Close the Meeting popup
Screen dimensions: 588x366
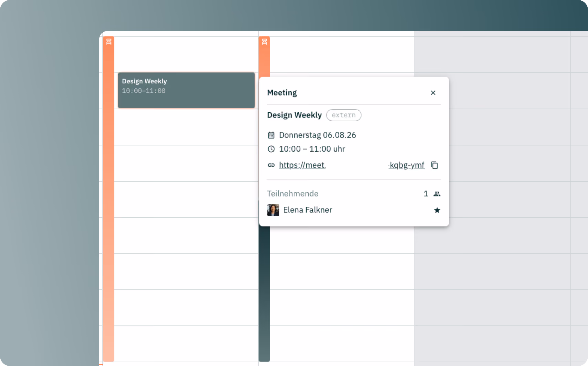pos(433,93)
